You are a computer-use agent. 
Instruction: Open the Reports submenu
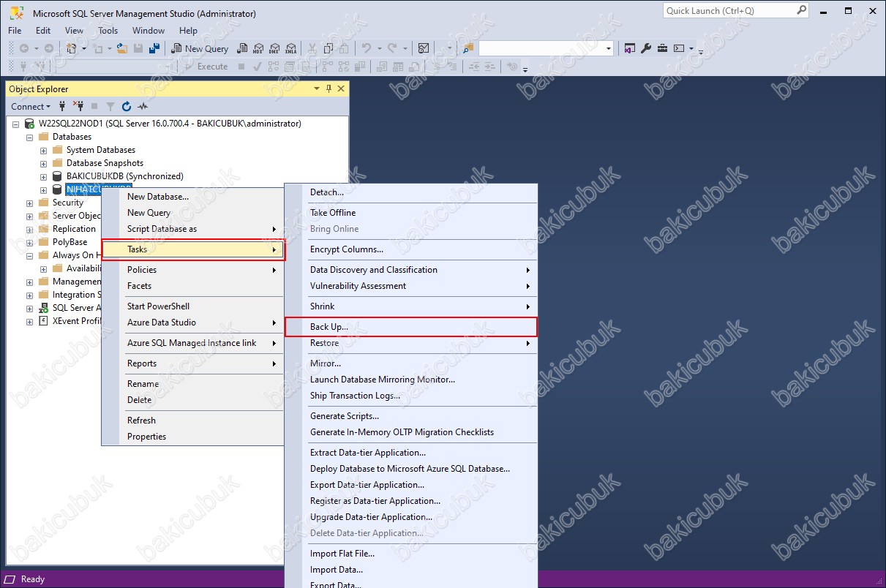tap(193, 363)
